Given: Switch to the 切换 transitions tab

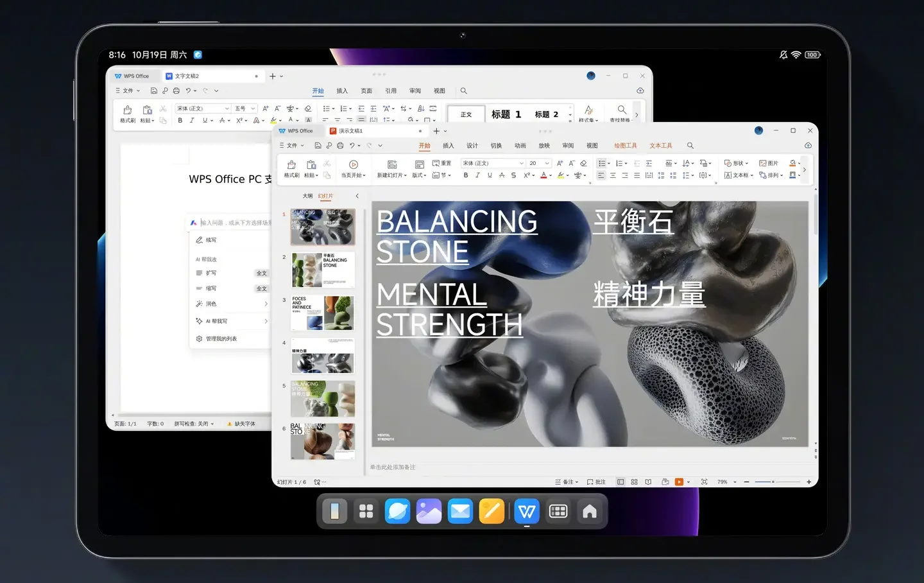Looking at the screenshot, I should click(x=496, y=146).
